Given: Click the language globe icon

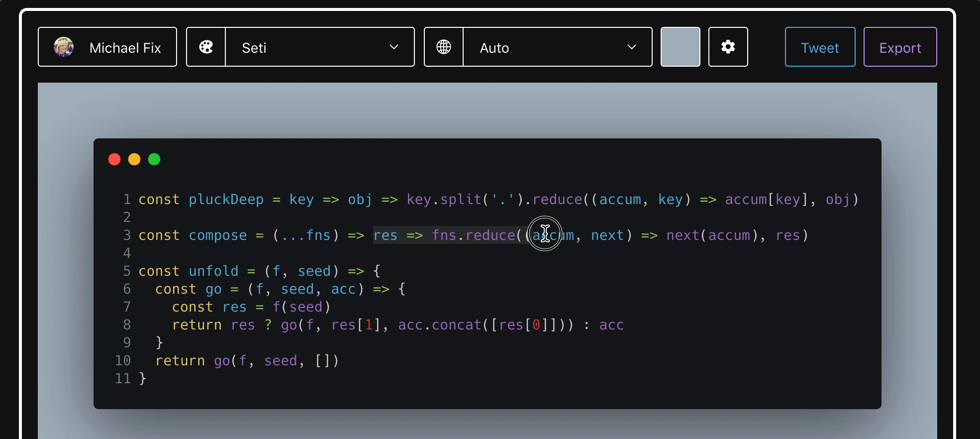Looking at the screenshot, I should [x=444, y=47].
